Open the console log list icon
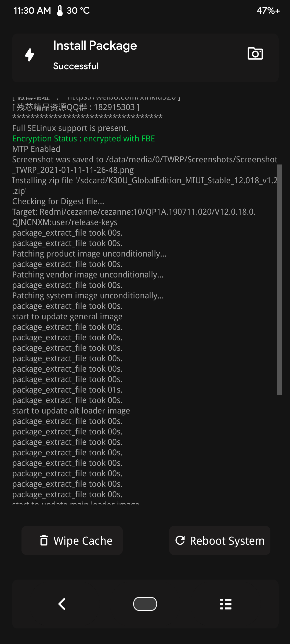This screenshot has height=644, width=290. (226, 604)
